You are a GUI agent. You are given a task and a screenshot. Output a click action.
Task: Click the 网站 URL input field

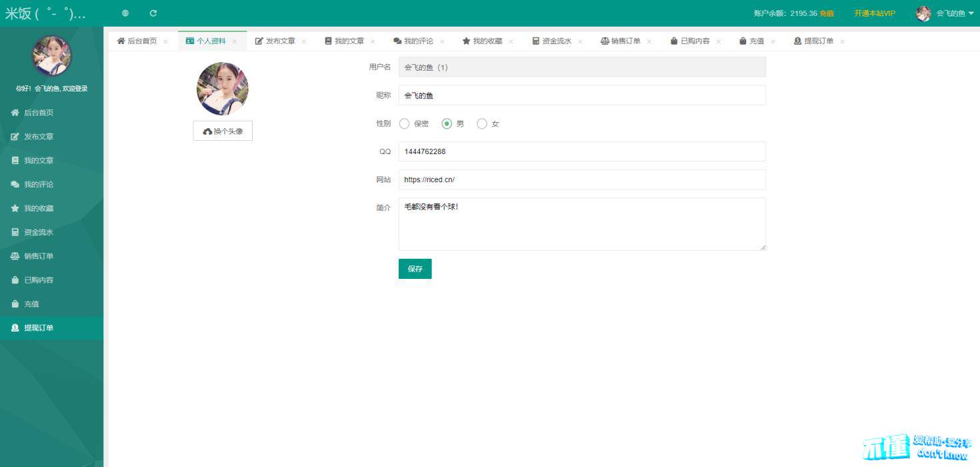(581, 179)
